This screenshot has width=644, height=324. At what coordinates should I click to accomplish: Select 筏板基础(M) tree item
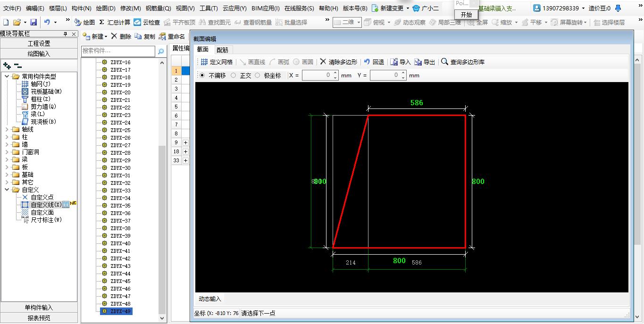(46, 91)
